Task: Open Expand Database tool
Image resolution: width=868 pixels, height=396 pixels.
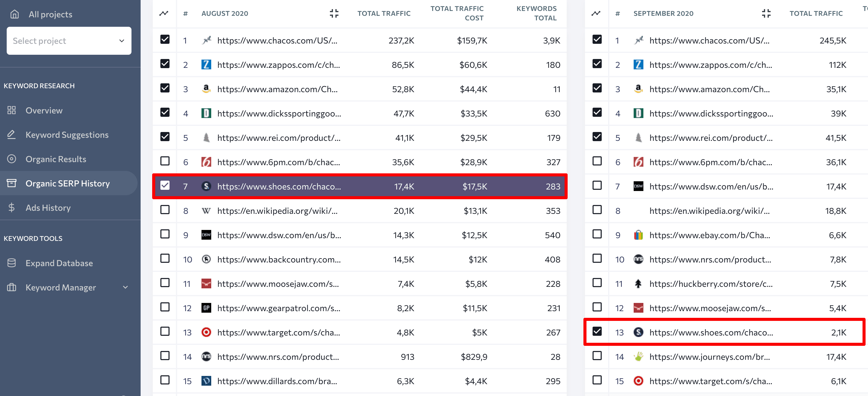Action: point(59,263)
